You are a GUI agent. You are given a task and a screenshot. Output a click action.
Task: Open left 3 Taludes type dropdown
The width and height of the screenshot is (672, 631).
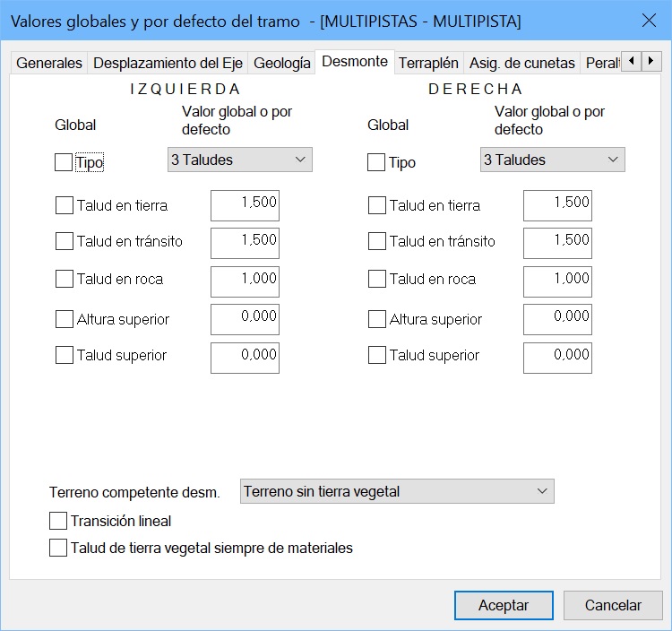click(240, 160)
